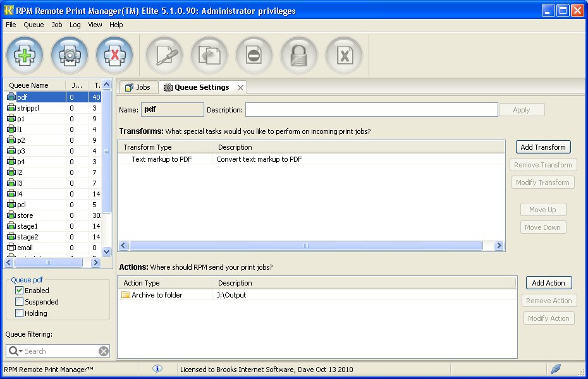Click the Add Transform button

[x=543, y=147]
